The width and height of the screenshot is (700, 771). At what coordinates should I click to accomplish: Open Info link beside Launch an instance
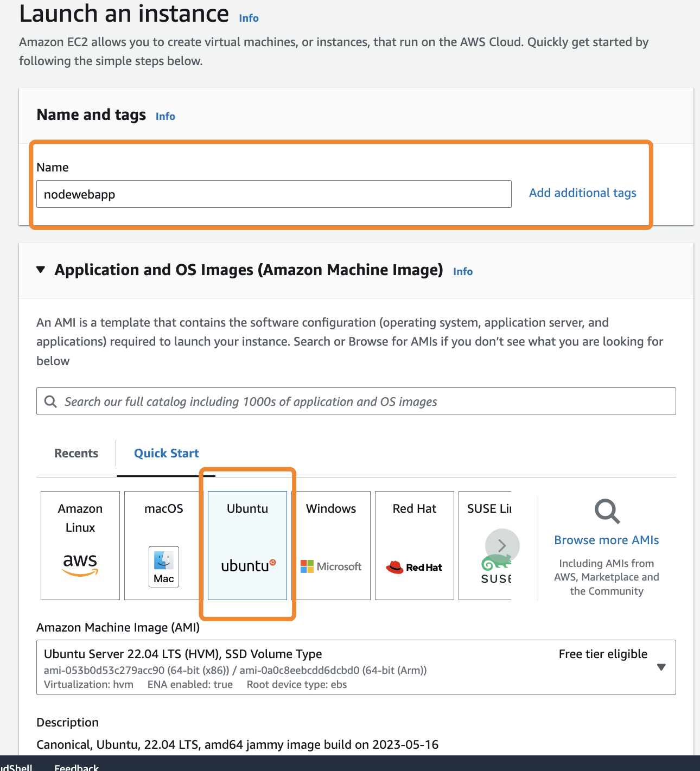[x=249, y=18]
